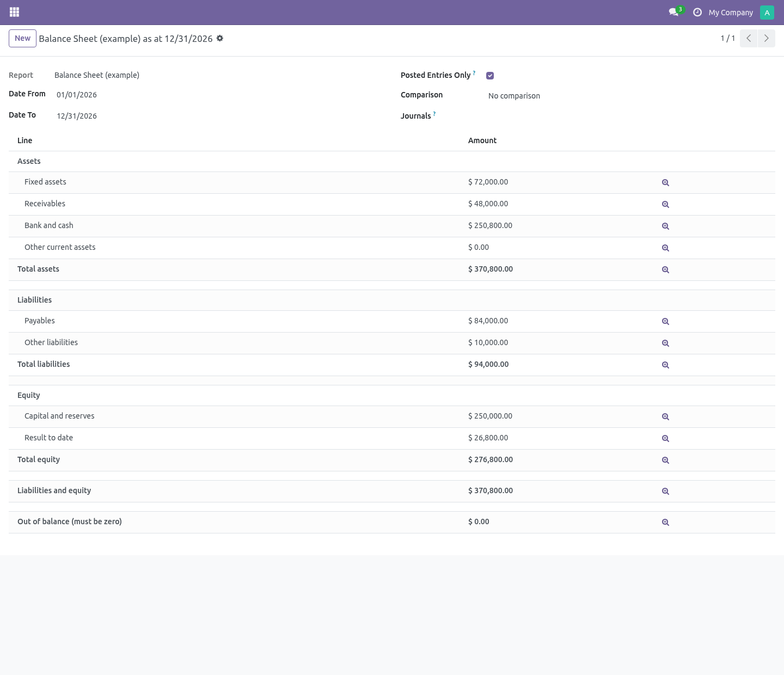Drill into Capital and reserves
The image size is (784, 675).
(x=665, y=417)
